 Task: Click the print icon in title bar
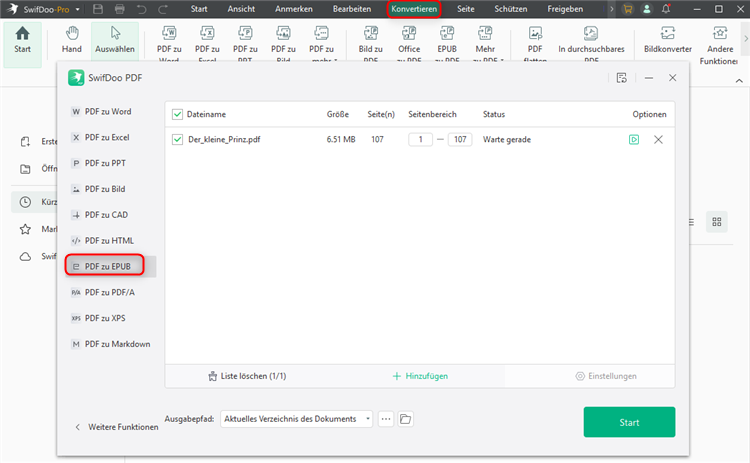pos(120,9)
